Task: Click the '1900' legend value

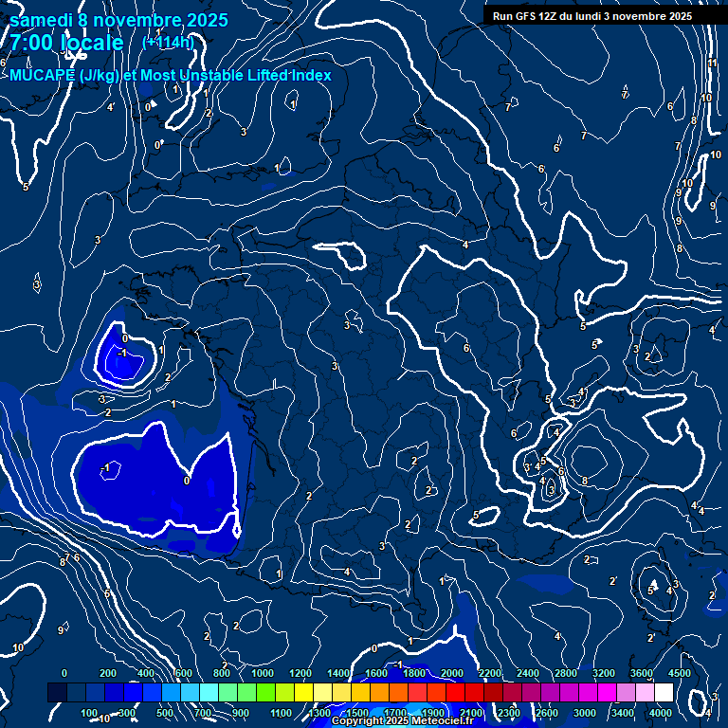Action: (432, 713)
